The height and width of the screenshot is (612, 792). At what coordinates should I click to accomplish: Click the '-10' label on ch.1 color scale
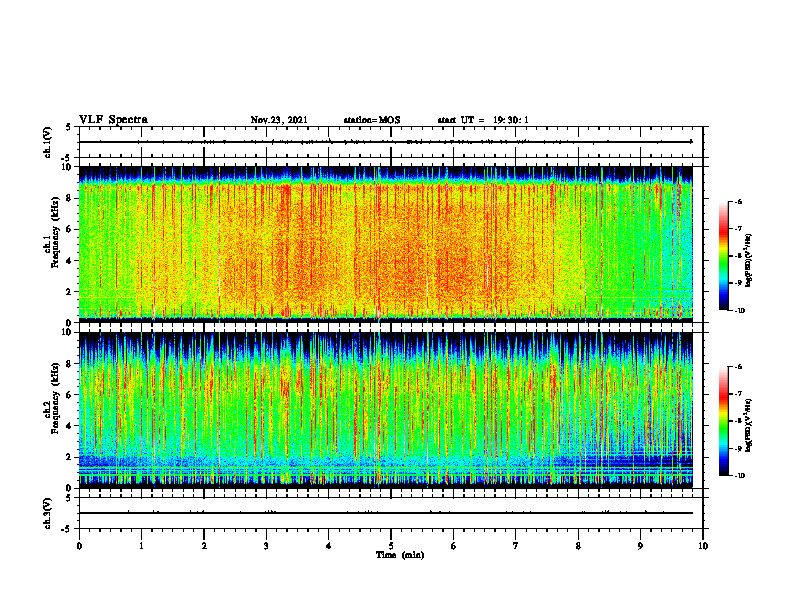click(739, 311)
